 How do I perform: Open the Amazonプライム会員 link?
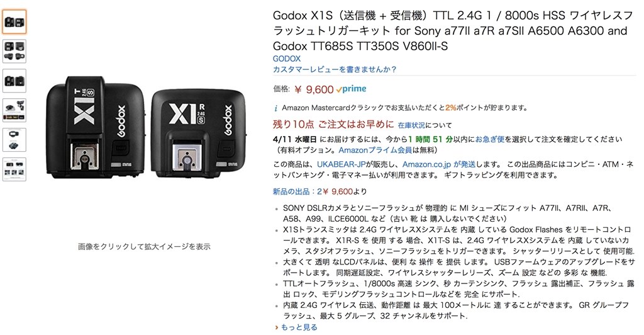click(x=375, y=150)
